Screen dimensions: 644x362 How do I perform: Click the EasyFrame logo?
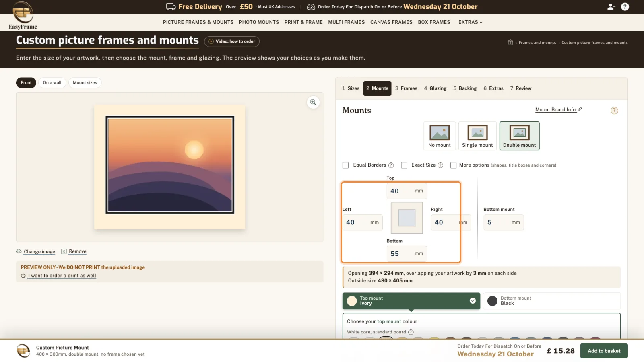tap(23, 16)
